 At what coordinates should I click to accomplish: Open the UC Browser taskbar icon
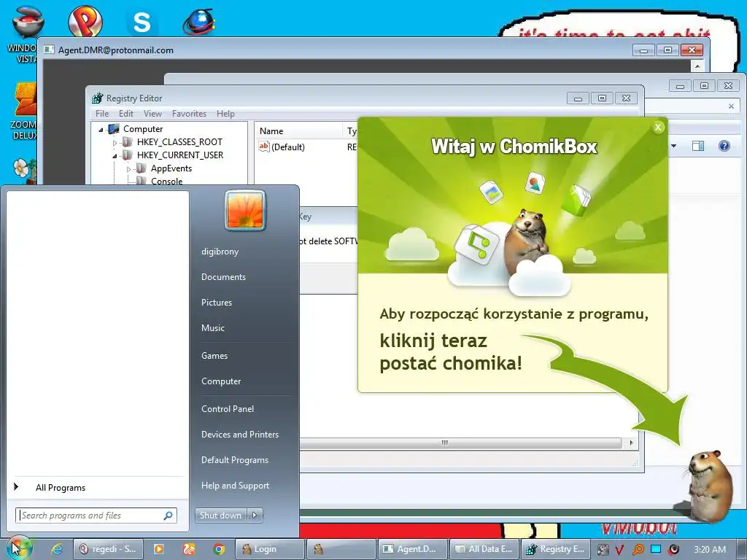click(x=189, y=549)
